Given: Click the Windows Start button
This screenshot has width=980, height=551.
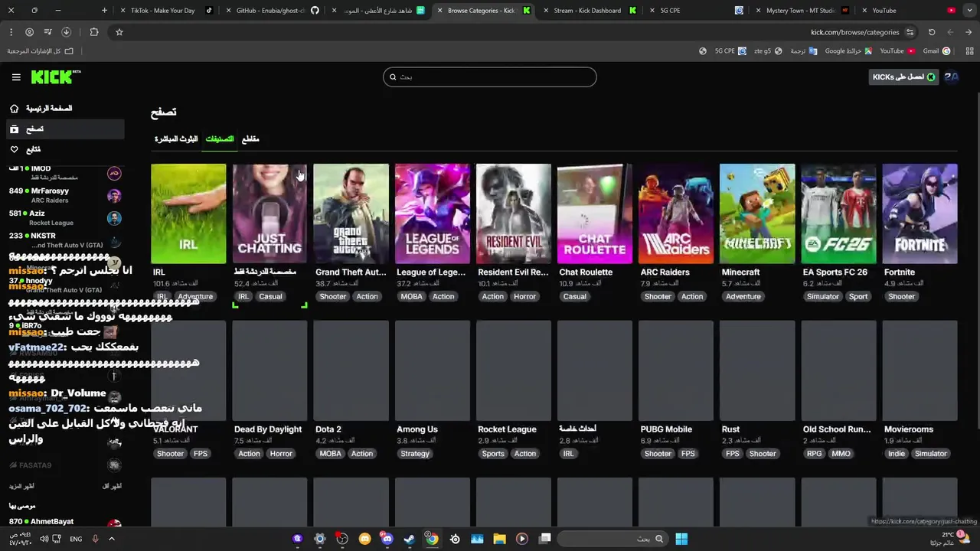Looking at the screenshot, I should 681,539.
